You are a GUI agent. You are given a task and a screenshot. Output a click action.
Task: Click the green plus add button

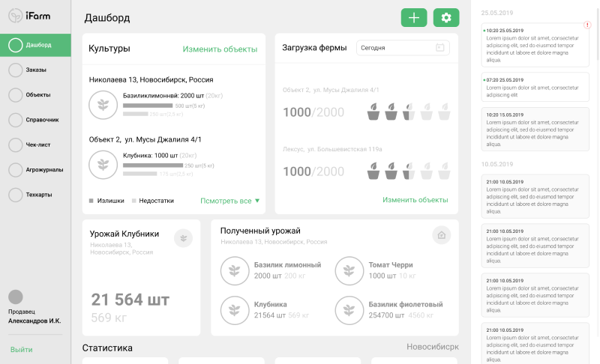pyautogui.click(x=413, y=18)
